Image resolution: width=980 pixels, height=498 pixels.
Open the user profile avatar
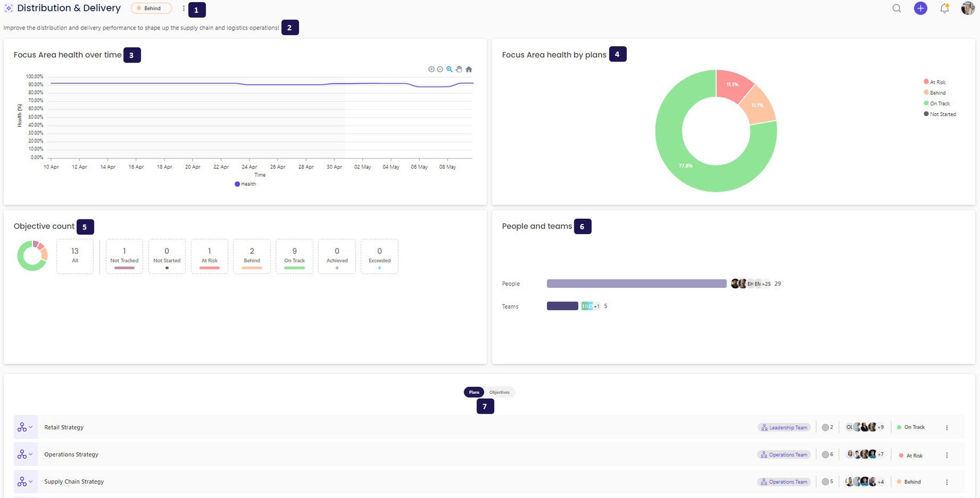click(x=968, y=8)
